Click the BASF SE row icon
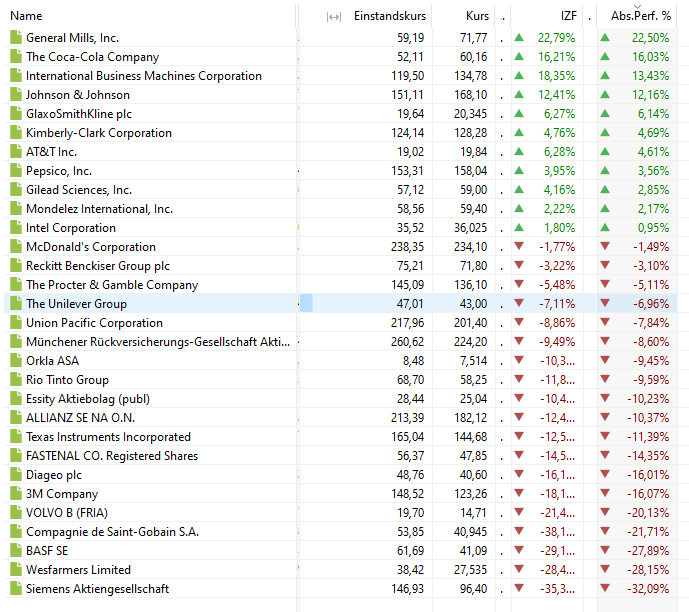 tap(16, 550)
